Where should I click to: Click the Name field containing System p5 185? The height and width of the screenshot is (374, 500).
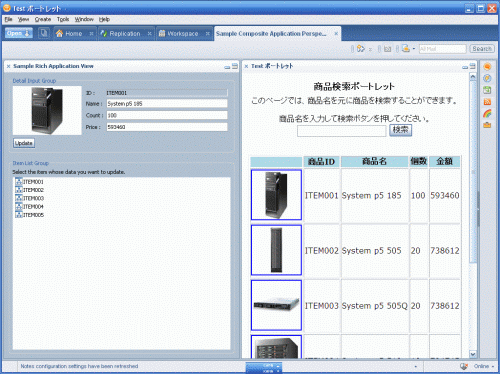[x=167, y=104]
